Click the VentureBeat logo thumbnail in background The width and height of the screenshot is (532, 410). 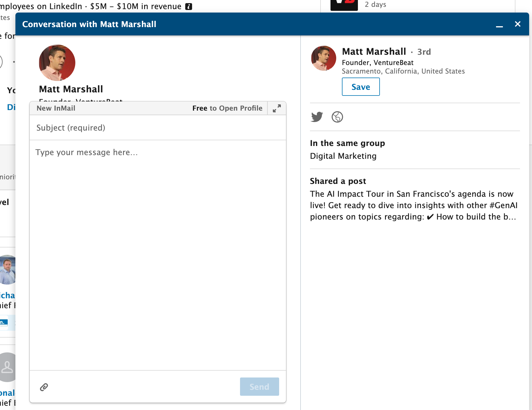[344, 5]
